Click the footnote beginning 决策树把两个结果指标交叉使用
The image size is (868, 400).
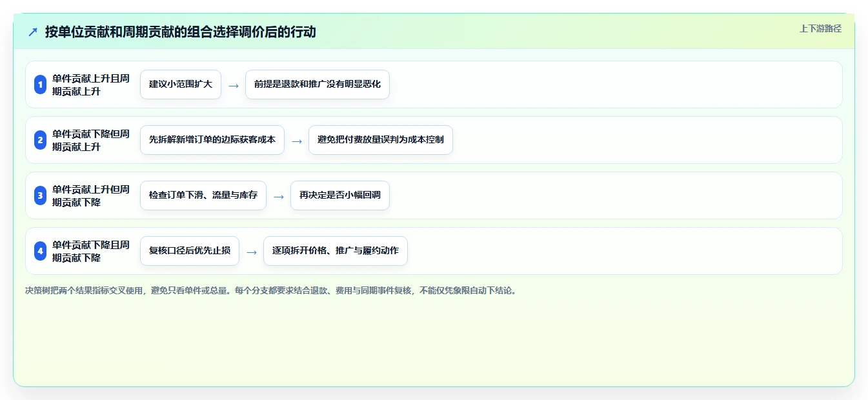coord(270,291)
